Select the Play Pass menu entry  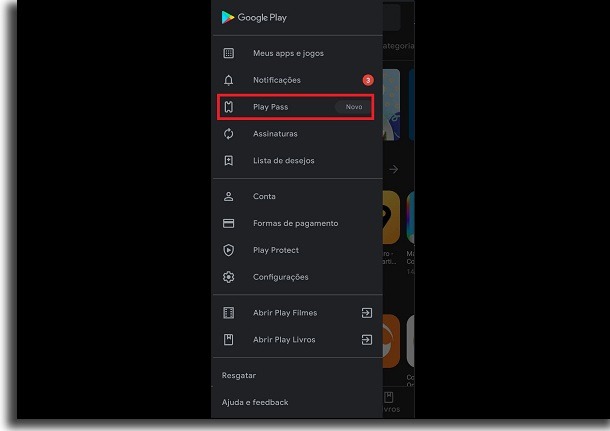296,107
